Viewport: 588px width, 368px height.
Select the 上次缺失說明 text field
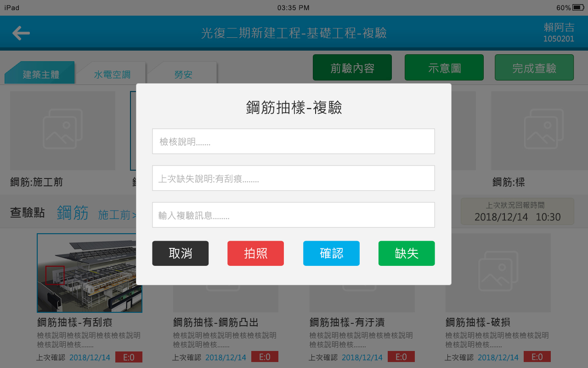[293, 178]
